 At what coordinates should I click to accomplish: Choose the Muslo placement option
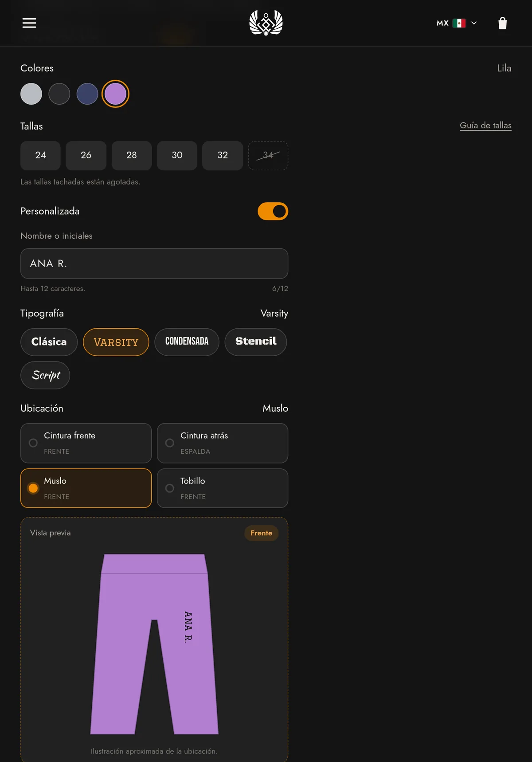[x=86, y=488]
